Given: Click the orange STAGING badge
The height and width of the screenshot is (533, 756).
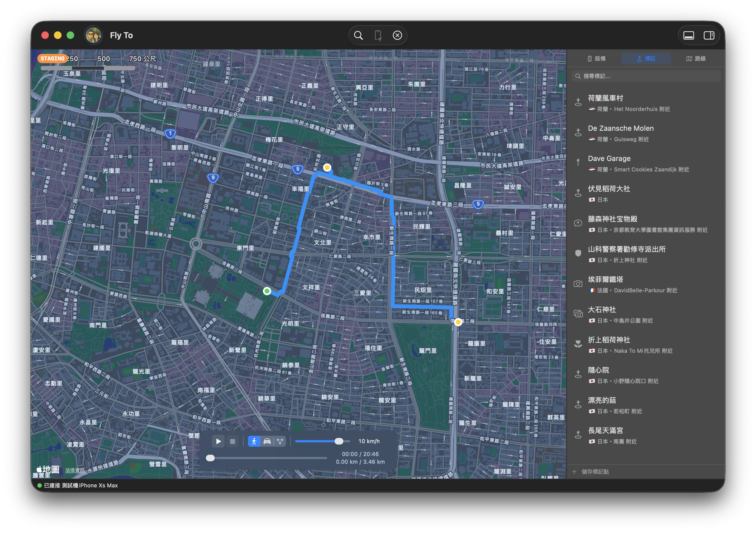Looking at the screenshot, I should coord(52,59).
